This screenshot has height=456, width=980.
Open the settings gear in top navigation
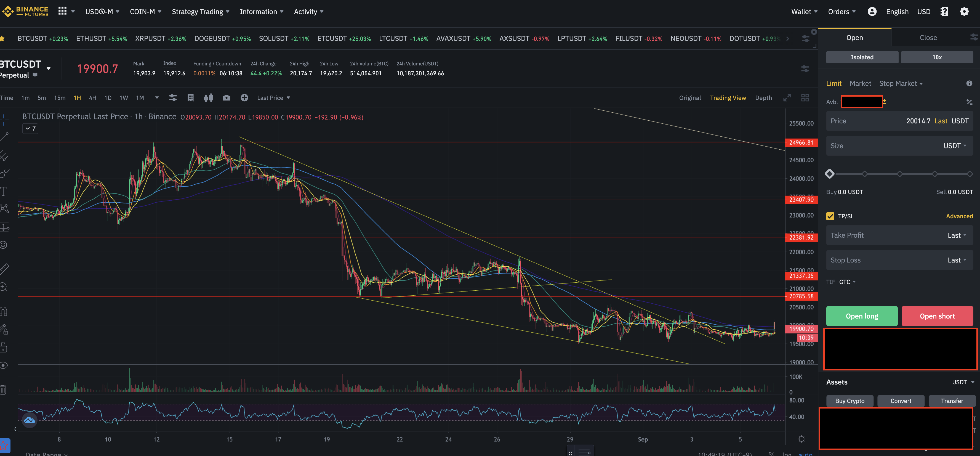tap(964, 11)
